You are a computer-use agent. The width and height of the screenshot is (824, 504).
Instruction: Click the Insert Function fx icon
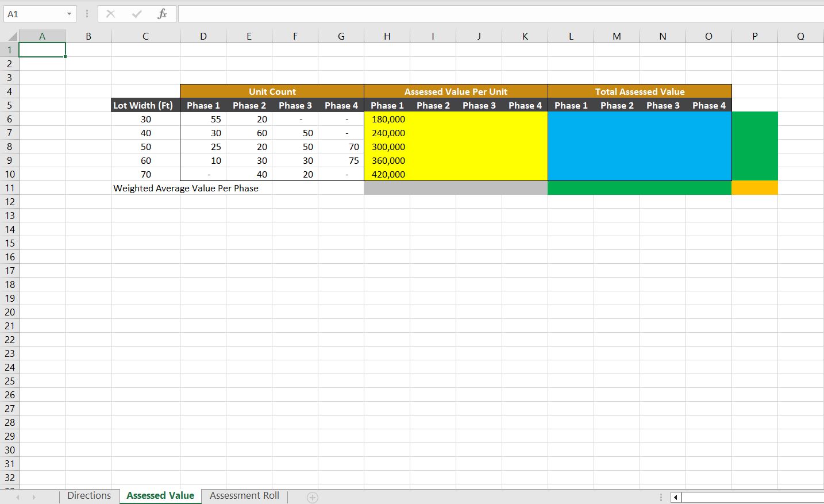tap(162, 14)
